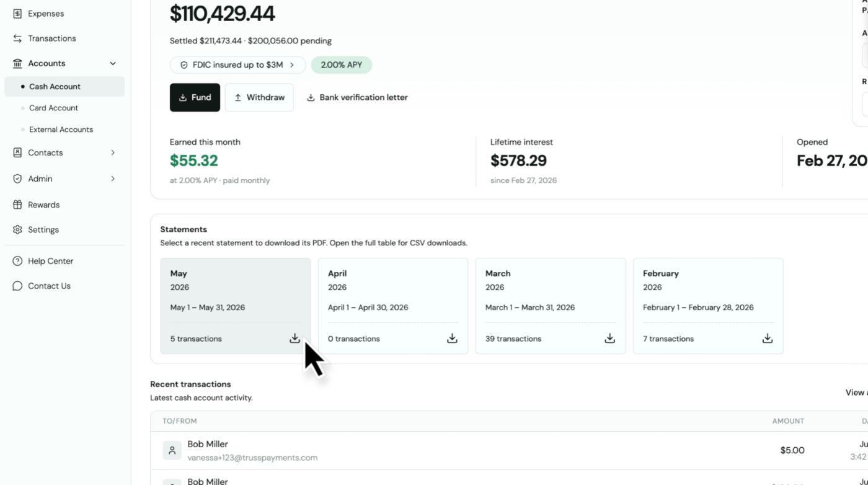868x485 pixels.
Task: Click the Settings gear icon
Action: [x=17, y=230]
